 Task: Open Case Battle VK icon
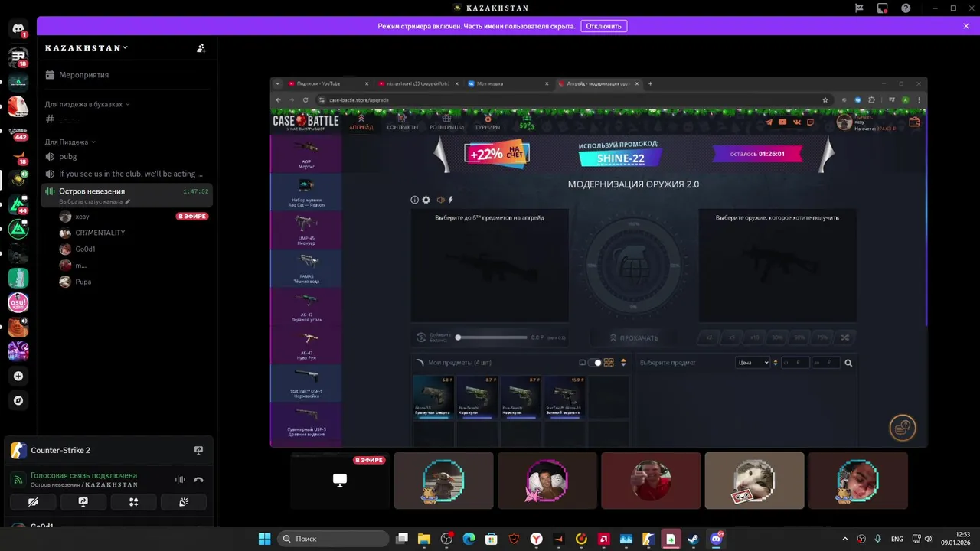point(796,122)
